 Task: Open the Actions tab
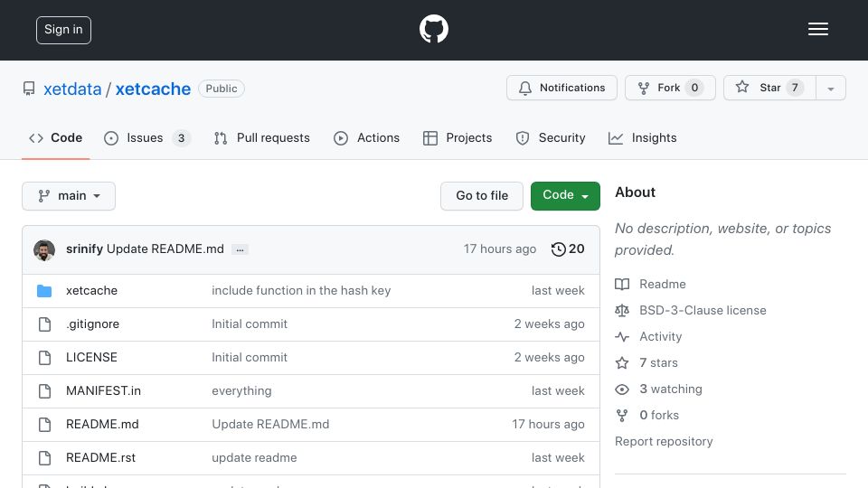(366, 137)
